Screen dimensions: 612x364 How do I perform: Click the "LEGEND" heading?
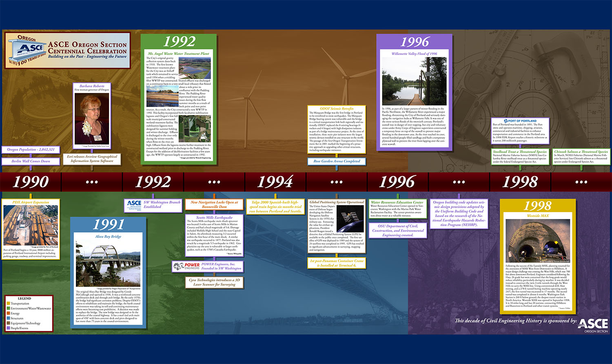coord(24,299)
